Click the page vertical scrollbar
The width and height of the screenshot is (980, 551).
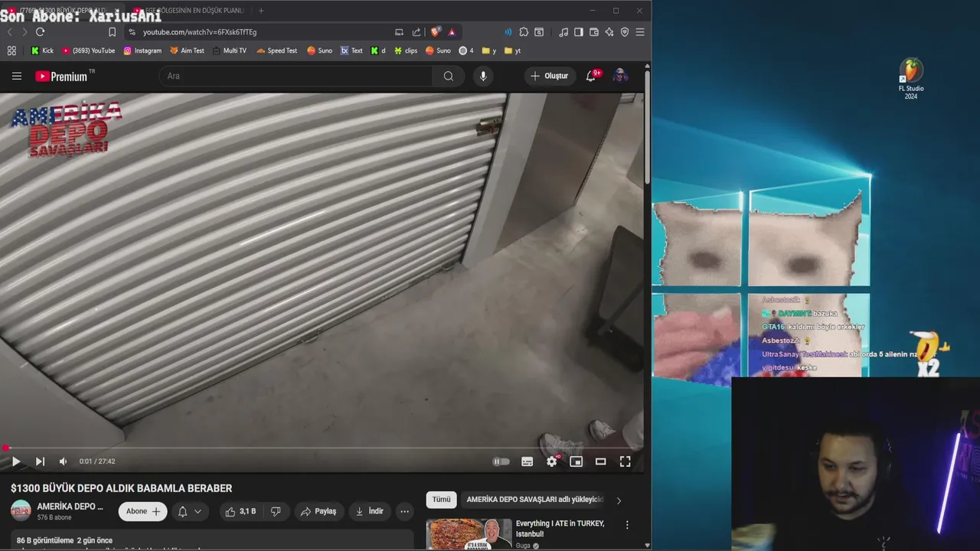click(647, 127)
